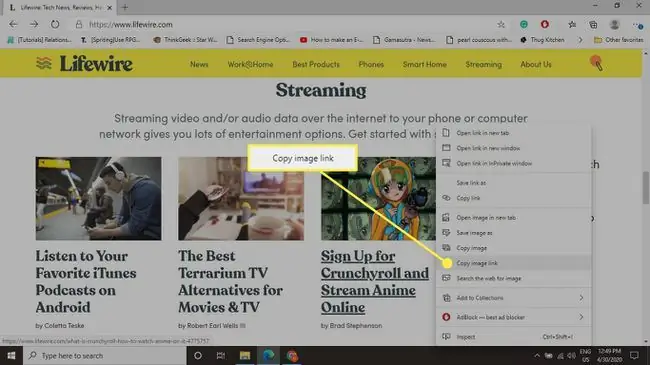The image size is (650, 365).
Task: Open the browser settings and more menu
Action: (x=638, y=25)
